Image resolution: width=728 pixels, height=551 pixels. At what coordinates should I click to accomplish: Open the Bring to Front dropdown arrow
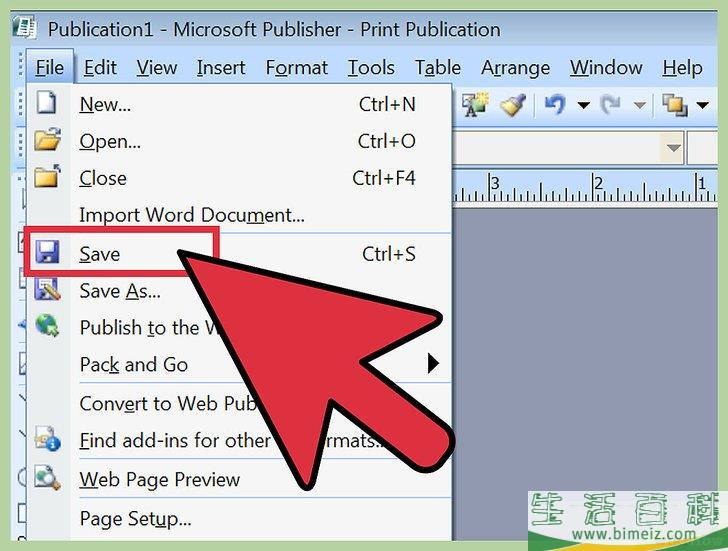click(703, 105)
